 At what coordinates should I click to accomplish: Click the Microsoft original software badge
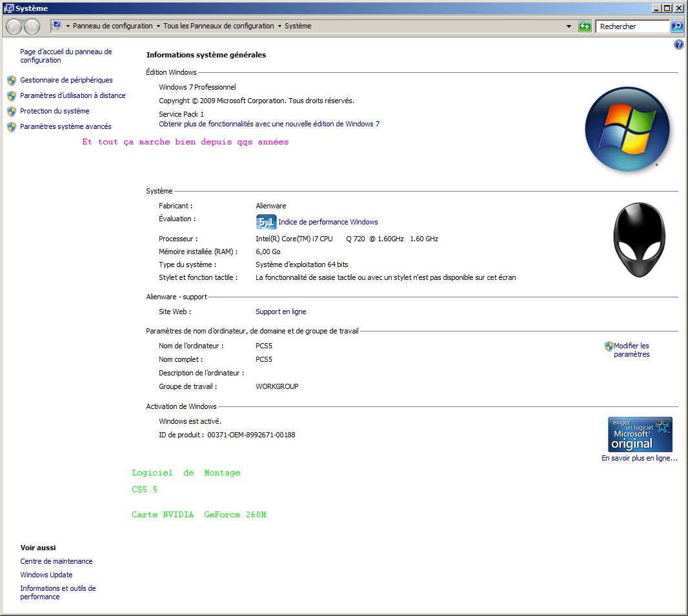click(640, 434)
